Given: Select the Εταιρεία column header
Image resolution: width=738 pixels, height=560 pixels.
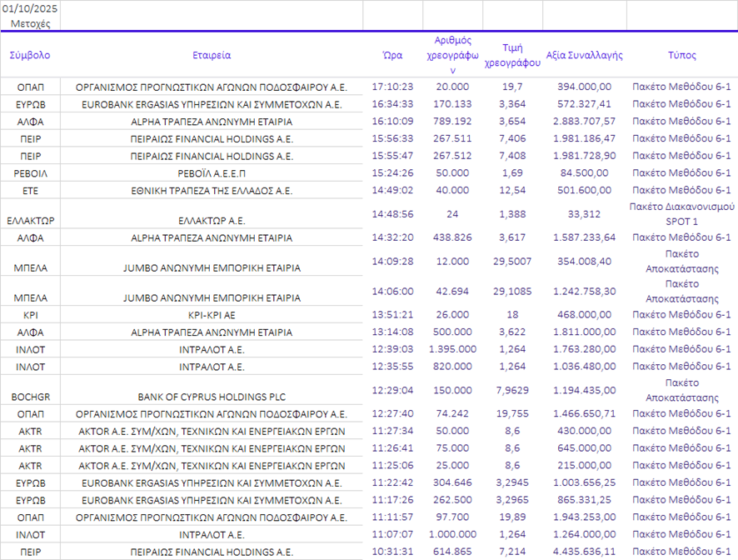Looking at the screenshot, I should click(x=211, y=56).
